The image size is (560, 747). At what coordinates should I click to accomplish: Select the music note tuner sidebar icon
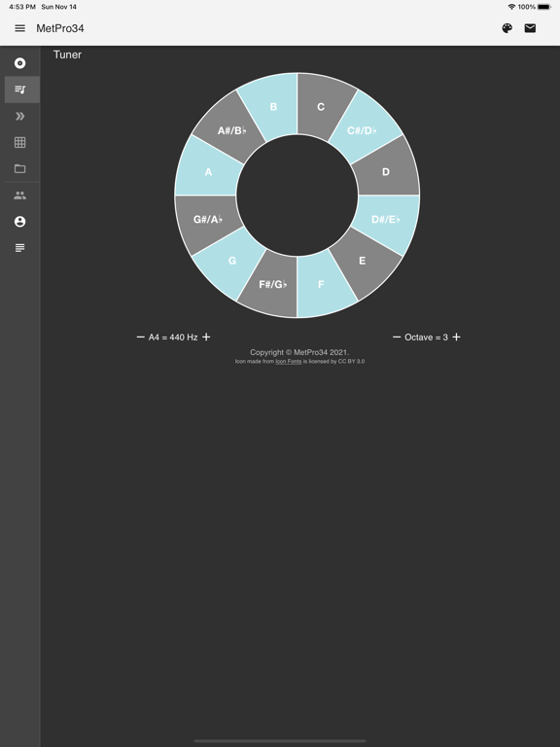coord(20,89)
